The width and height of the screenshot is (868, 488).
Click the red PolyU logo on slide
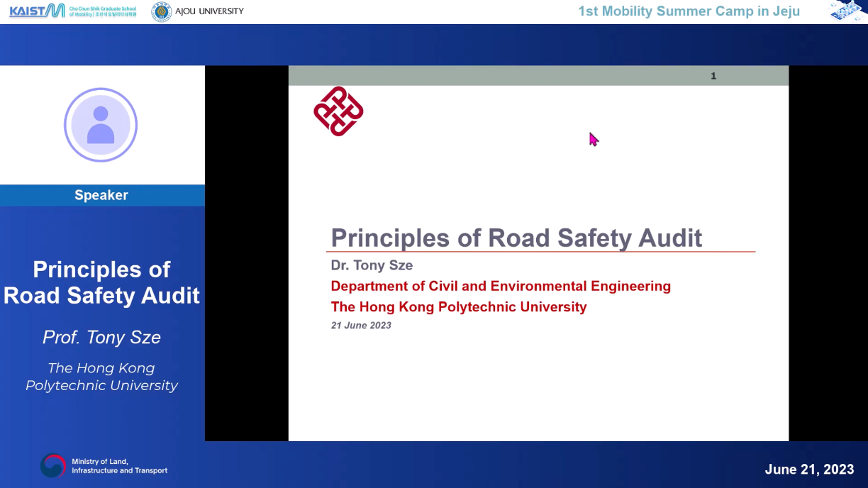[x=338, y=111]
